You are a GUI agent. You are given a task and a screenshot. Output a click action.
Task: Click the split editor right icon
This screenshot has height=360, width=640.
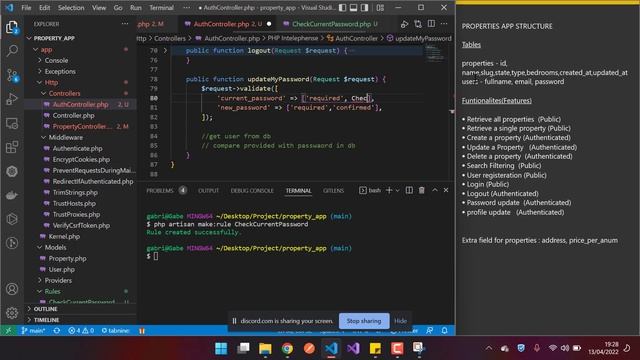point(431,24)
